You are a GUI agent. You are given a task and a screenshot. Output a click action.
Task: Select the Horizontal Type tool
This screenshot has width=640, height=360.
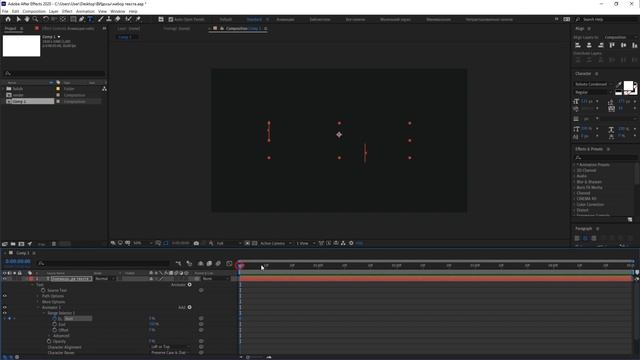coord(90,19)
